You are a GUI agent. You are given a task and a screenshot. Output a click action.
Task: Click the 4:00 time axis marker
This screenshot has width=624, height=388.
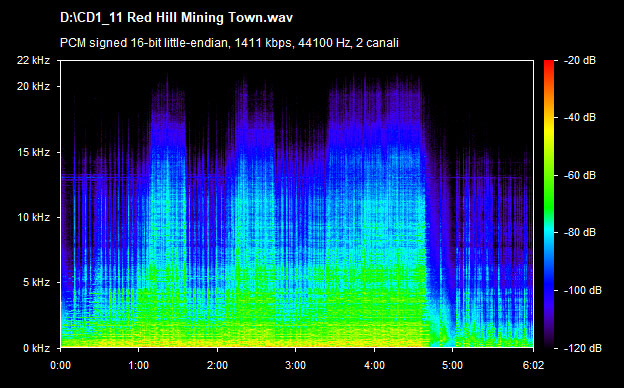pyautogui.click(x=374, y=365)
